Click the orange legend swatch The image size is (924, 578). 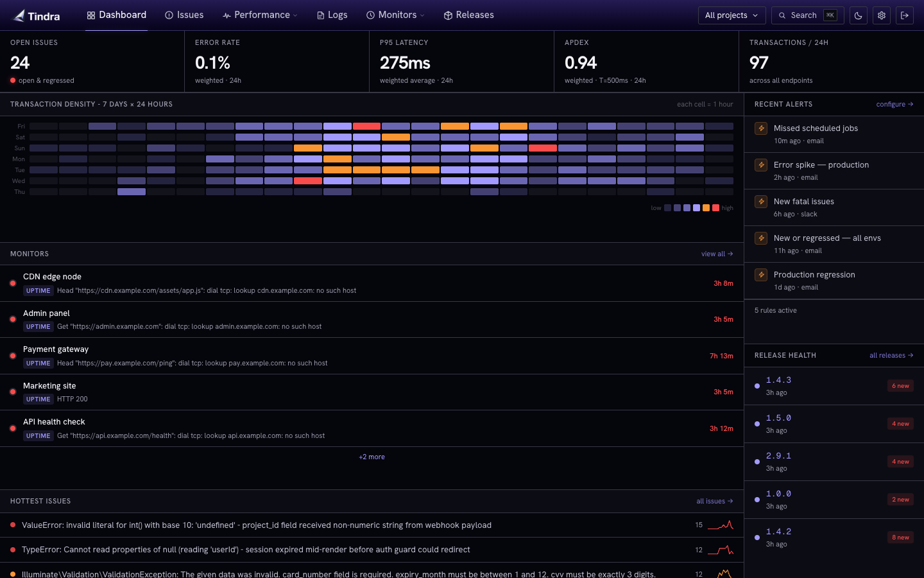coord(706,208)
